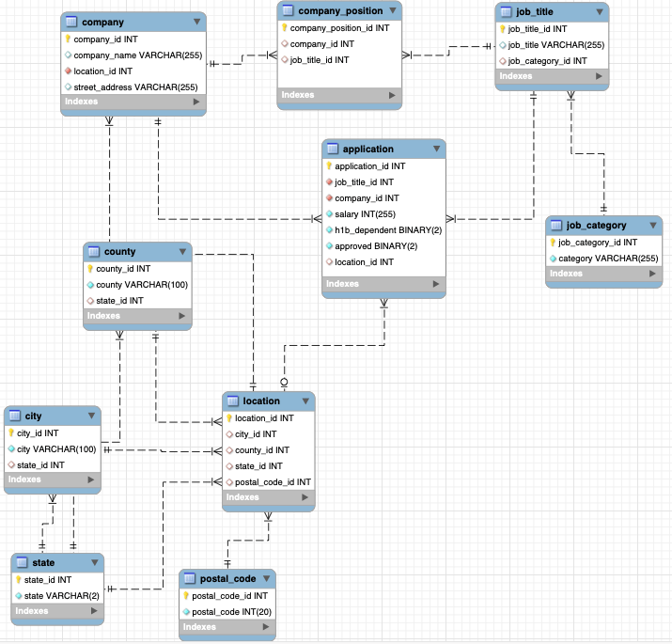Collapse the state table
This screenshot has height=644, width=672.
pyautogui.click(x=95, y=562)
